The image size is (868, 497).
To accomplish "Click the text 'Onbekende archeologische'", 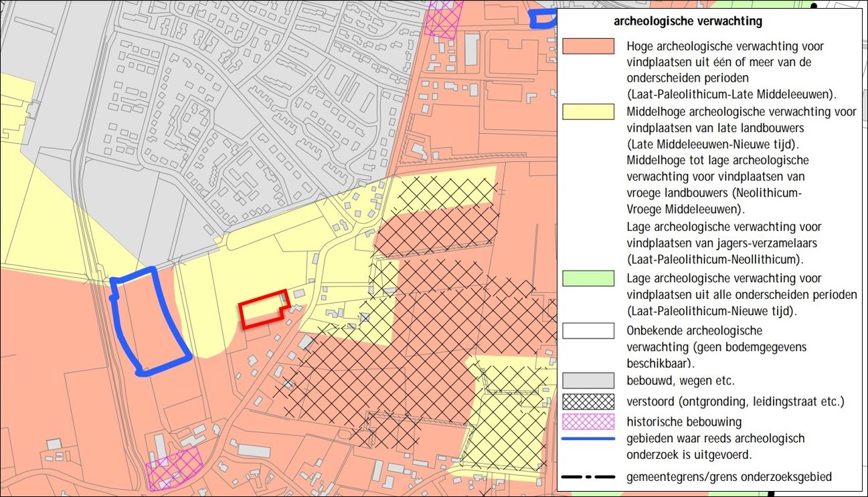I will tap(695, 330).
